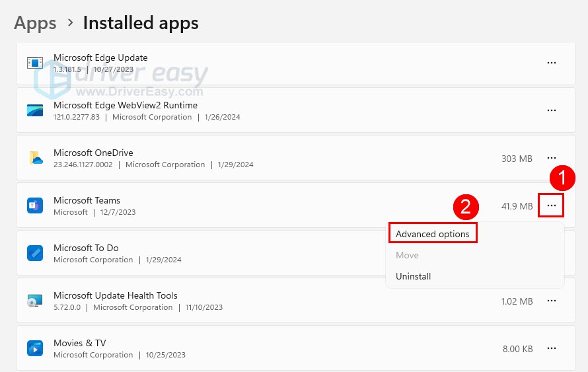This screenshot has height=372, width=588.
Task: Go back to Apps via breadcrumb link
Action: [35, 23]
